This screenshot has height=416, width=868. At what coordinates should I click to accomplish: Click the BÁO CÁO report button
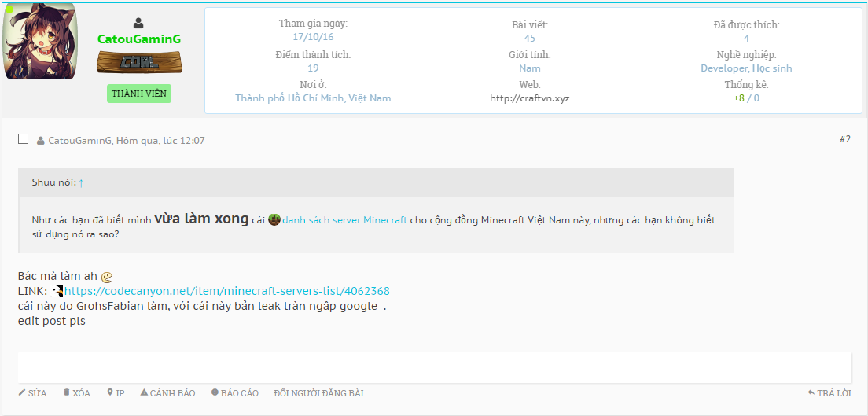point(235,393)
